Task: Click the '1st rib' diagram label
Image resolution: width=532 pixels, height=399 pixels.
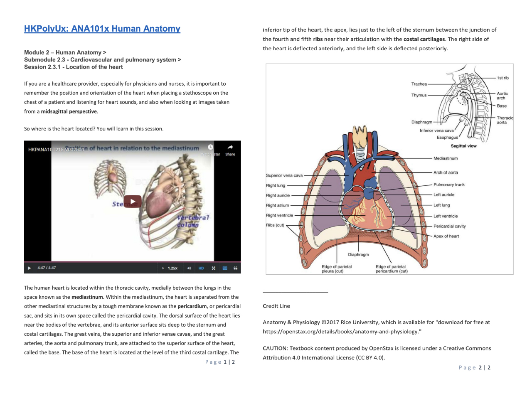Action: click(x=503, y=78)
